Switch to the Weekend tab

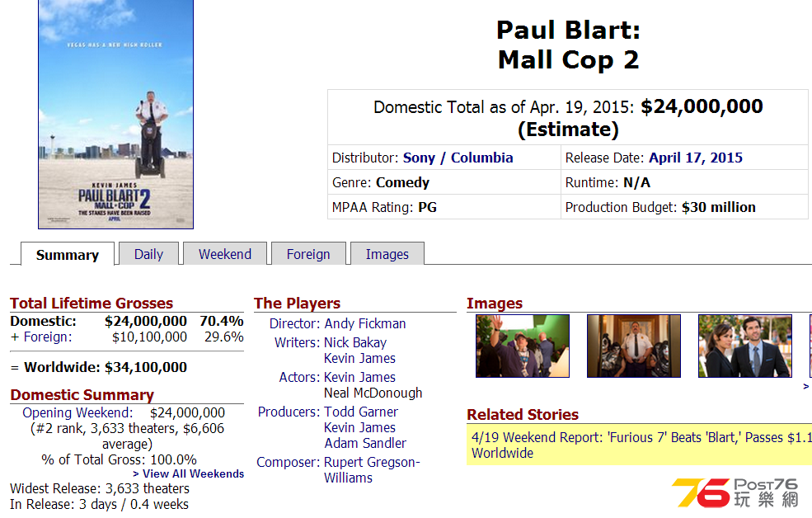pos(225,254)
